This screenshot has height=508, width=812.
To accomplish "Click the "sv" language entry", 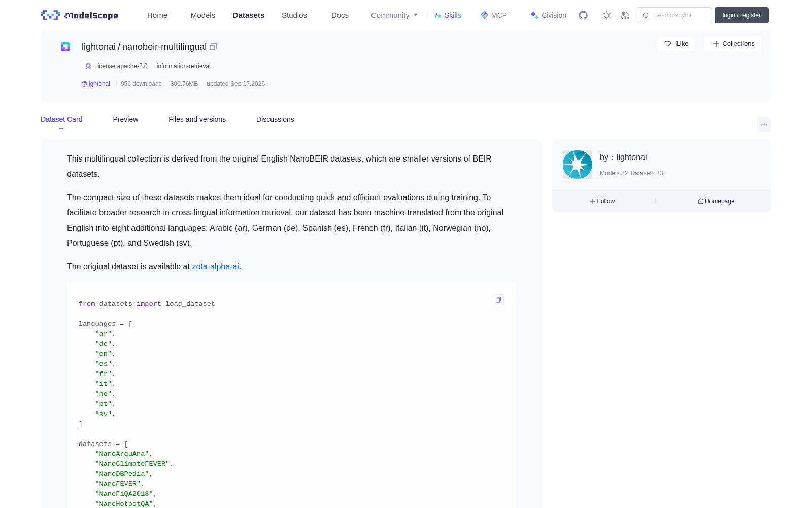I will [x=105, y=414].
